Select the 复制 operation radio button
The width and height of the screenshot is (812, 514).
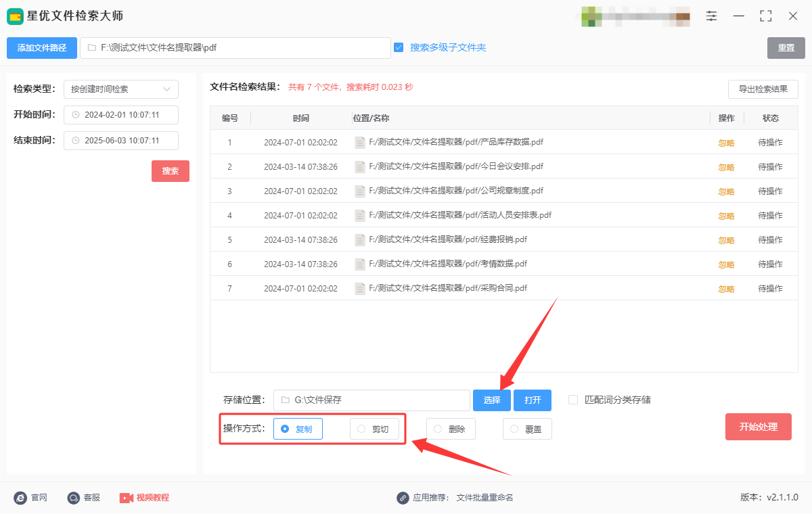[x=285, y=429]
